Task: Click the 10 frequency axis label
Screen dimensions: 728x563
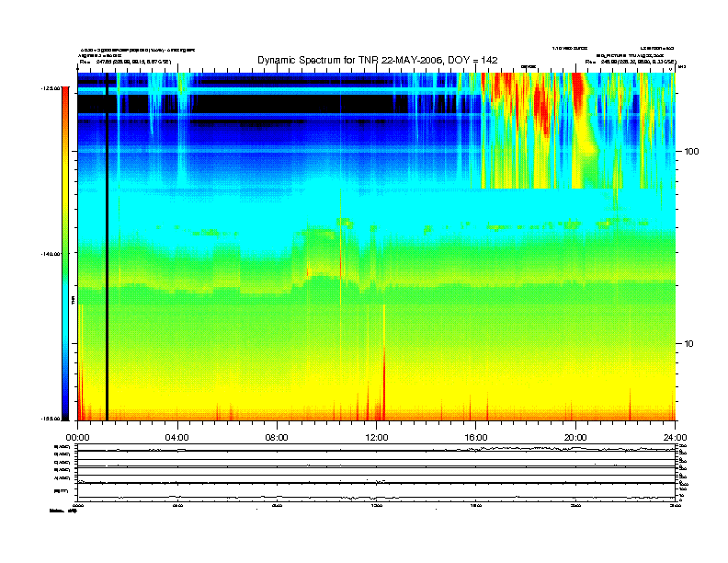Action: point(689,344)
